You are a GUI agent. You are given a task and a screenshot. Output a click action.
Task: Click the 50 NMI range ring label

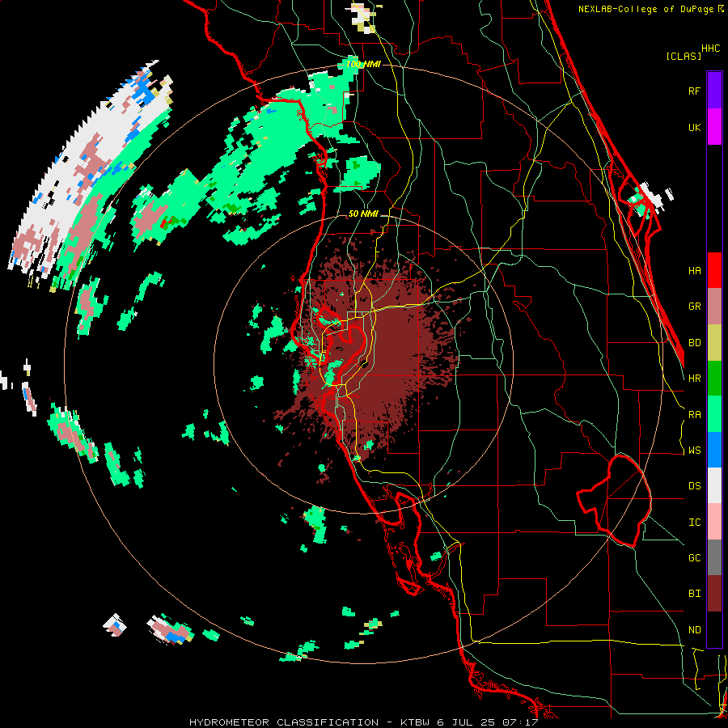click(363, 214)
